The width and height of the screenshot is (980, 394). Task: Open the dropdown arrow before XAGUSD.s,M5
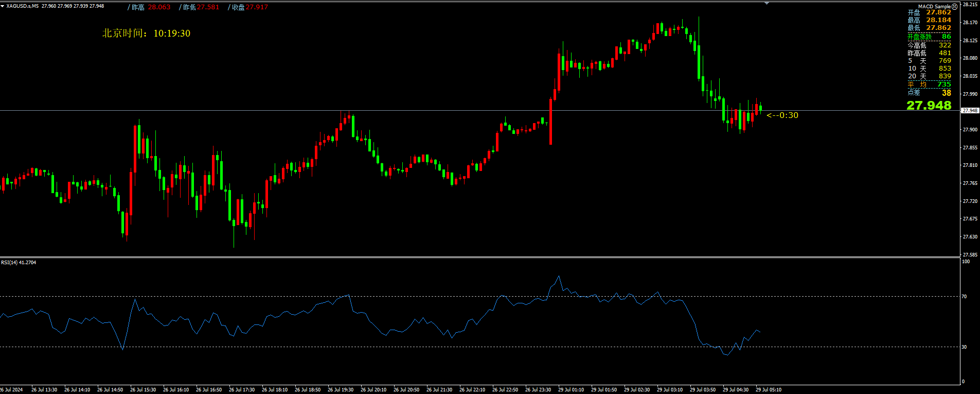point(3,6)
